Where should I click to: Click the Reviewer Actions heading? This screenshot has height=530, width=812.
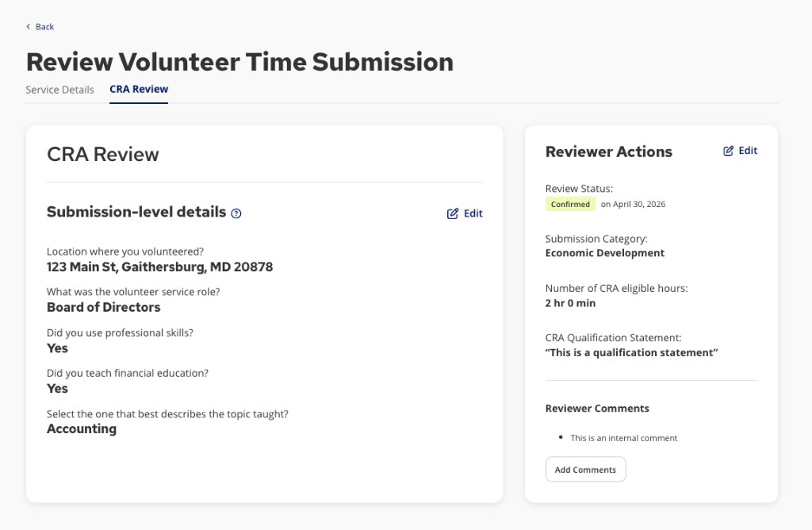(x=608, y=152)
